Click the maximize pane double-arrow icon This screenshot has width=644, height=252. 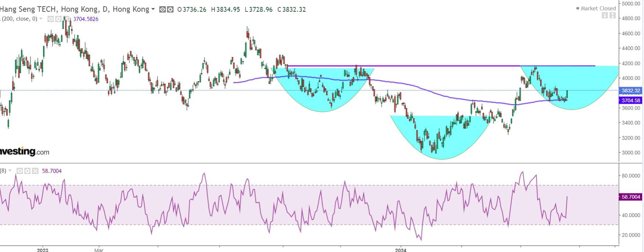tap(612, 15)
